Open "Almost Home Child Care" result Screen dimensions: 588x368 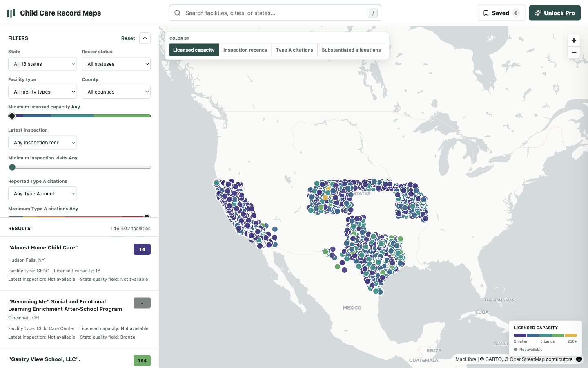80,263
